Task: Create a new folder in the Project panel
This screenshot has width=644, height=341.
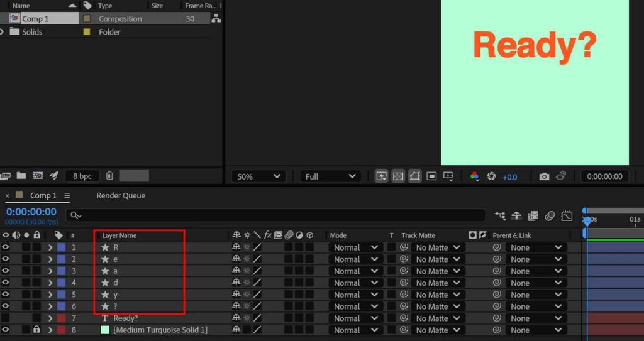Action: [x=21, y=176]
